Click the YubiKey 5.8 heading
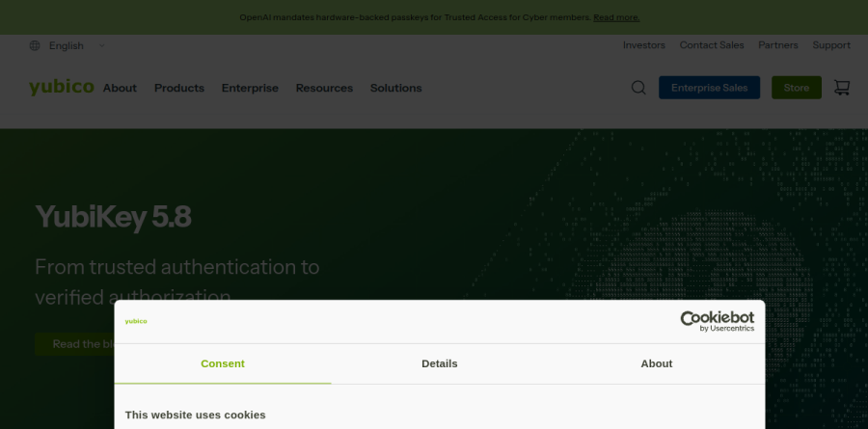Image resolution: width=868 pixels, height=429 pixels. tap(113, 217)
